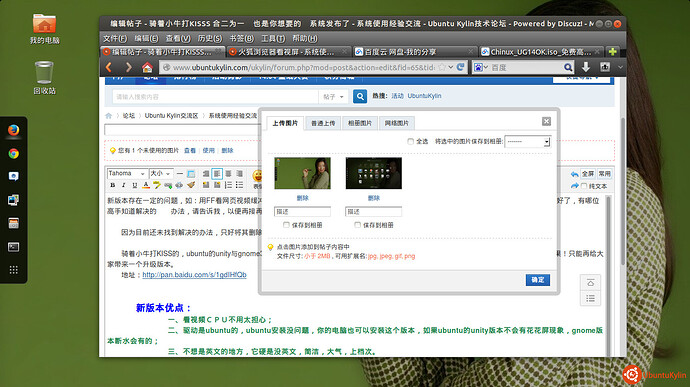This screenshot has height=387, width=690.
Task: Check 保存到相册 under second image
Action: coord(358,225)
